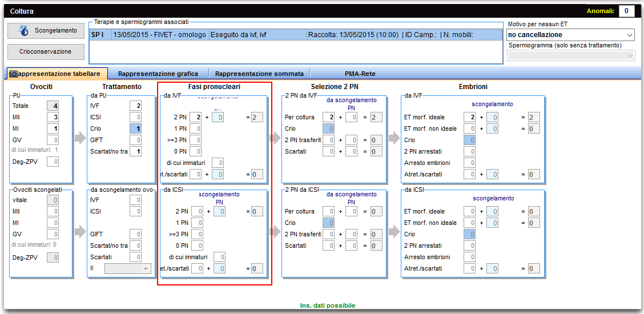This screenshot has width=644, height=314.
Task: Click the Crioconservazione button
Action: pos(46,52)
